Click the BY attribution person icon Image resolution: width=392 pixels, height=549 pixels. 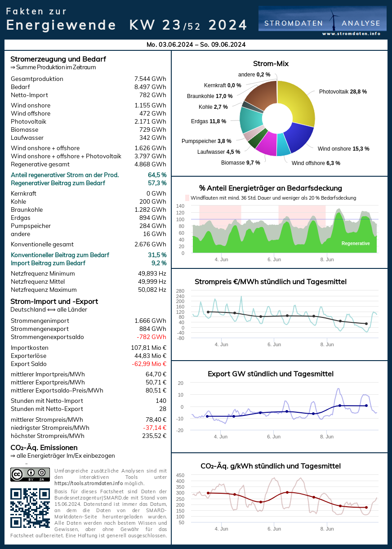pos(31,473)
